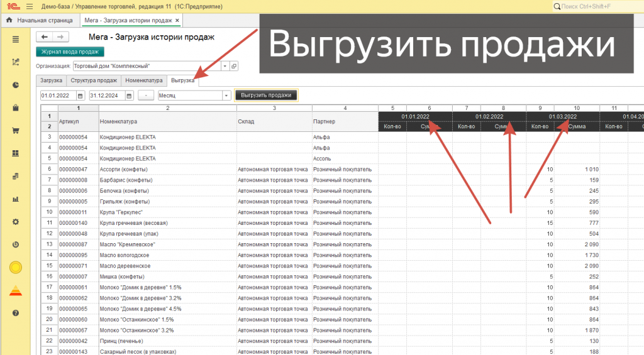Open the shopping cart section in sidebar

pos(16,131)
